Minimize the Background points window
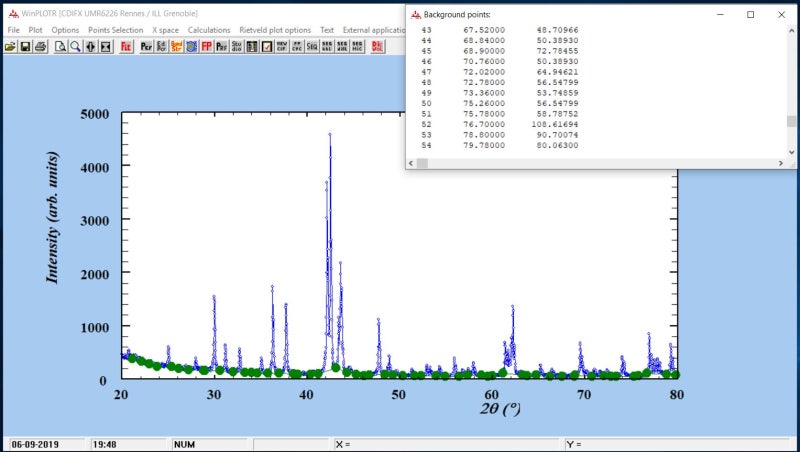 pyautogui.click(x=720, y=14)
